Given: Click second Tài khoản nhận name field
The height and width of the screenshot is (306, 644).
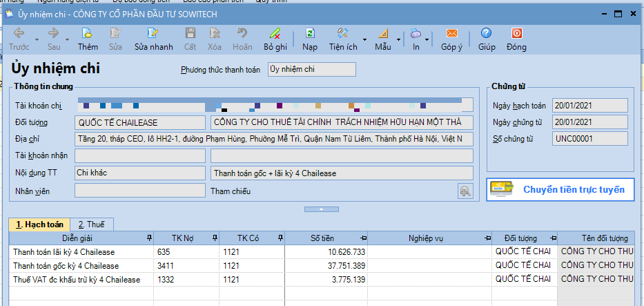Looking at the screenshot, I should coord(342,155).
